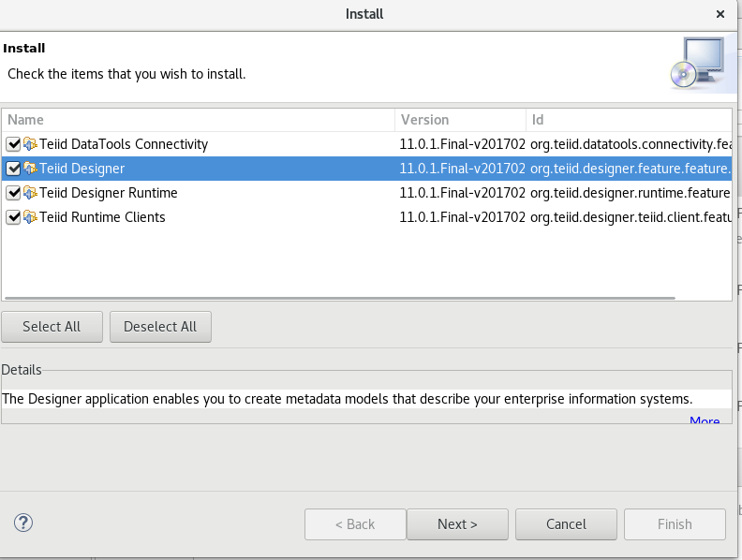Screen dimensions: 742x560
Task: Uncheck the Teiid DataTools Connectivity checkbox
Action: pos(13,144)
